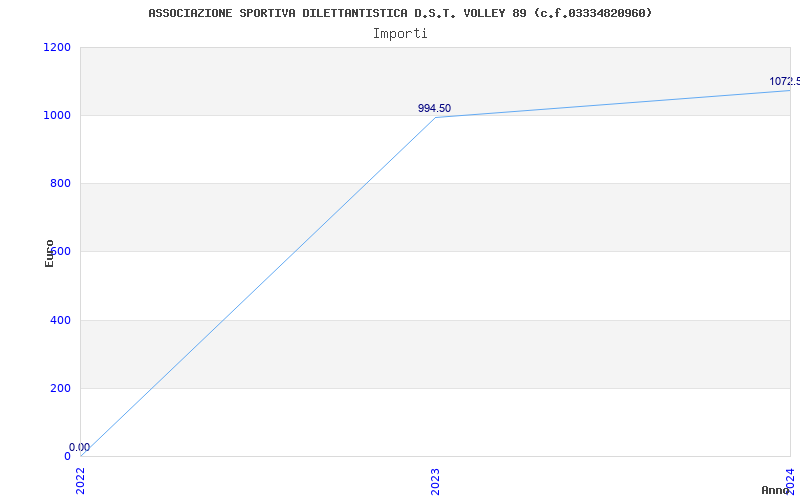Viewport: 800px width, 500px height.
Task: Click the 2023 x-axis label
Action: (435, 481)
